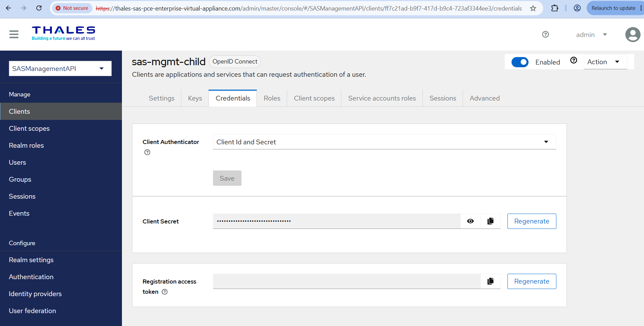644x326 pixels.
Task: Switch to the Keys tab
Action: point(195,98)
